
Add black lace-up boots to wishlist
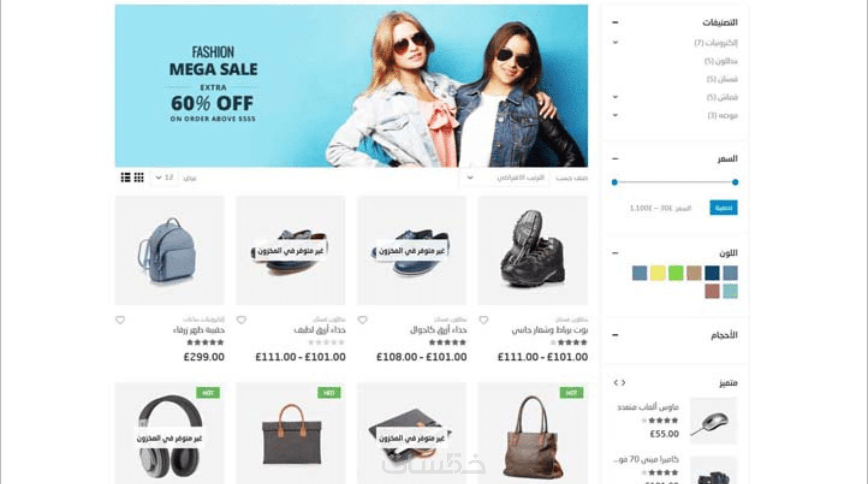[484, 320]
